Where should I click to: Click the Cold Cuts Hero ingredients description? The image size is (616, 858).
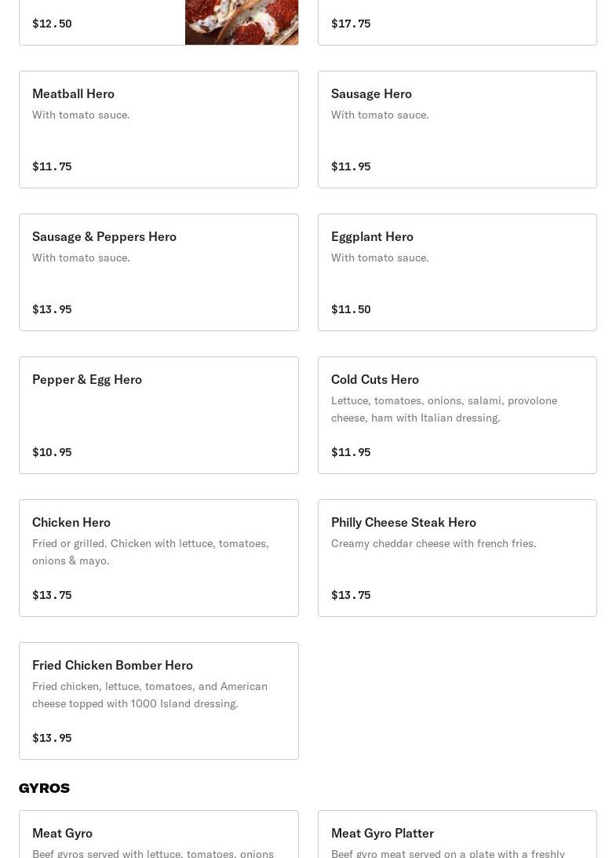pos(444,409)
